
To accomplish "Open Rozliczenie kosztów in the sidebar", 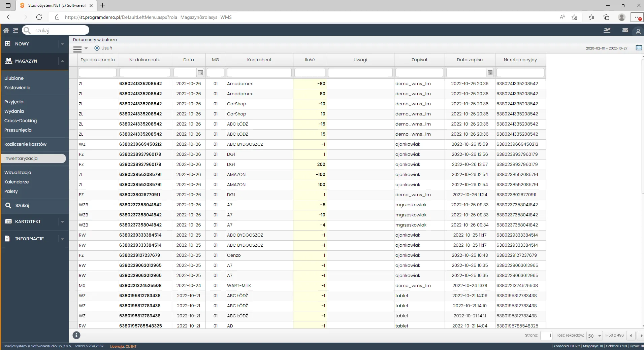I will [26, 144].
